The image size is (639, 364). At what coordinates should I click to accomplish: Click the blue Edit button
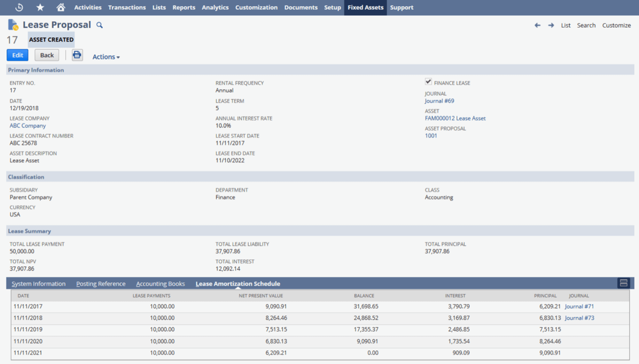click(18, 55)
